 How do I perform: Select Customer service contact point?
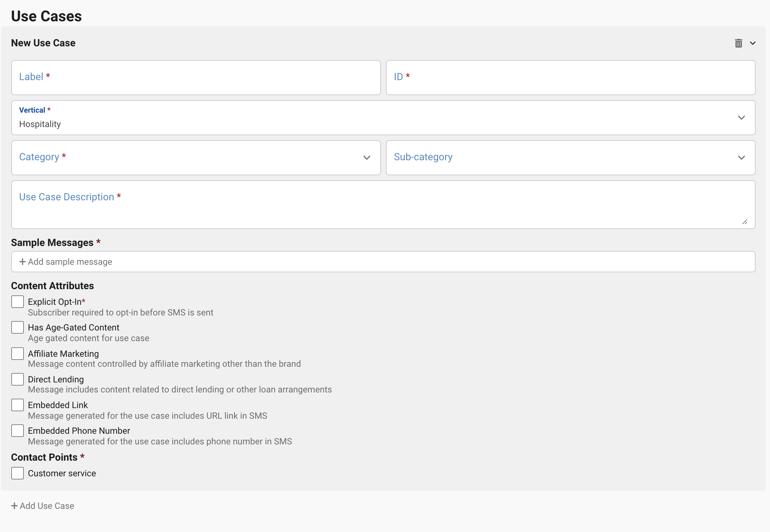(17, 473)
